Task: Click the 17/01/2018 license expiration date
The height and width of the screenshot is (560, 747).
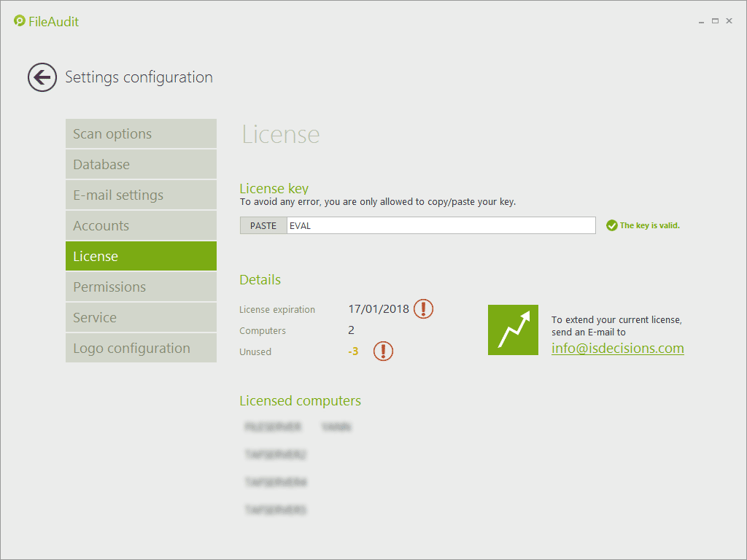Action: click(379, 309)
